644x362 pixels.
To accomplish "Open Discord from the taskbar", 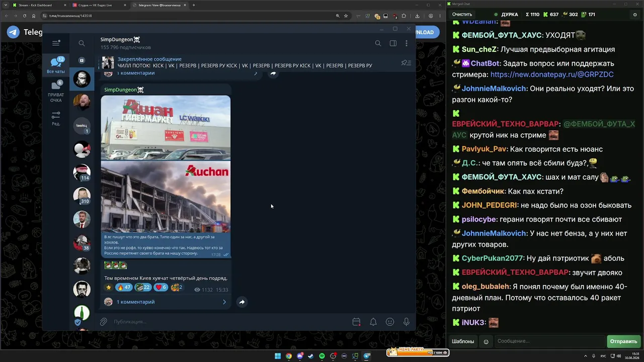I will click(x=300, y=356).
